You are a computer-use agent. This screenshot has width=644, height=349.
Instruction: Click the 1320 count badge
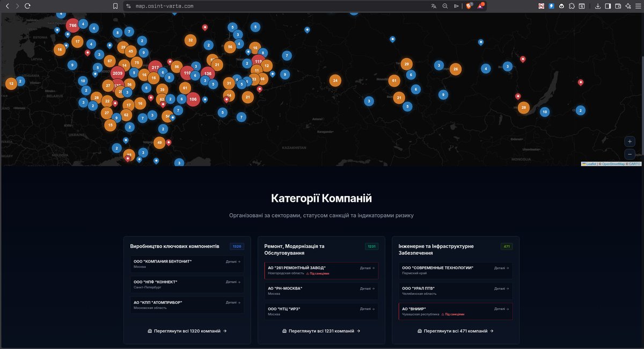coord(237,246)
